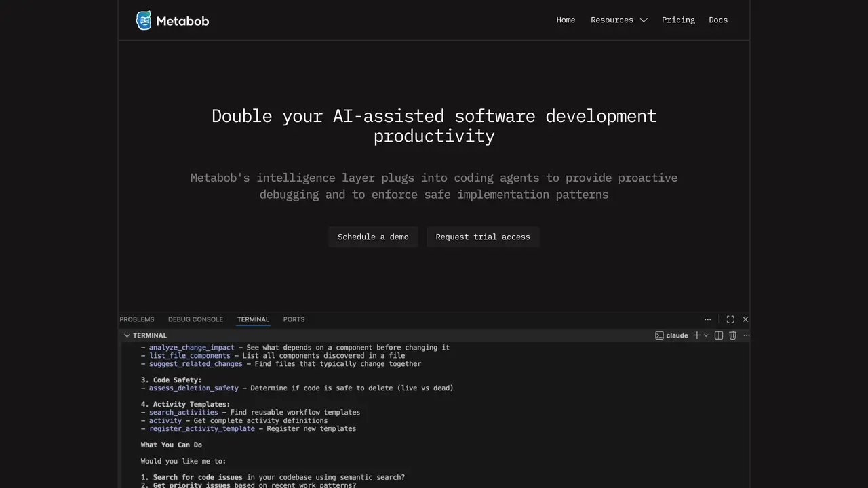Screen dimensions: 868x488
Task: Click register_activity_template text
Action: [202, 428]
